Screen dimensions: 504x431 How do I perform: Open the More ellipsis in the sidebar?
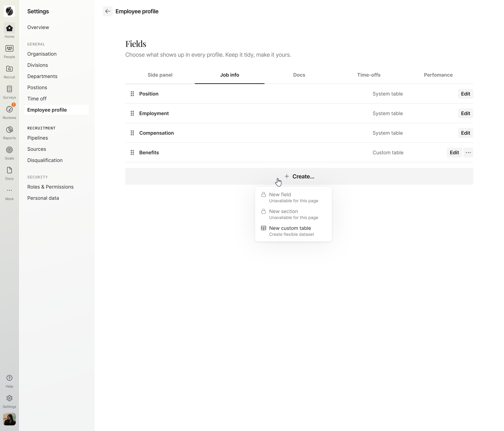pyautogui.click(x=9, y=190)
